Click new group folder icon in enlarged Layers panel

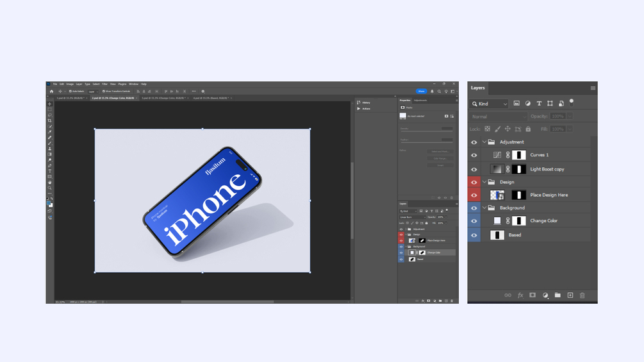click(557, 295)
